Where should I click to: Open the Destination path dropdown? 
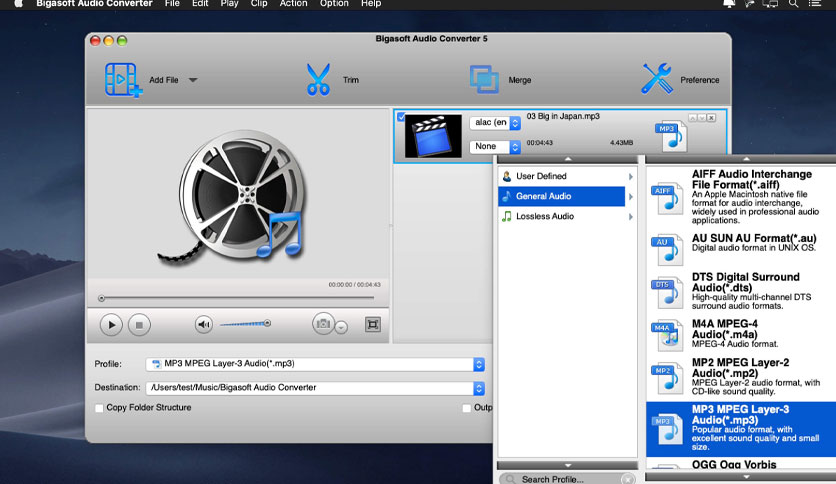point(315,388)
